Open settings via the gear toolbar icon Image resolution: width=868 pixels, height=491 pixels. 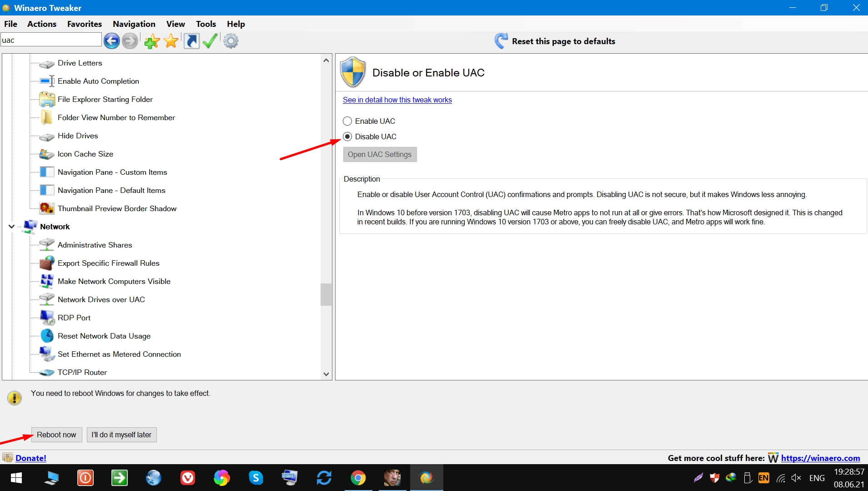231,41
